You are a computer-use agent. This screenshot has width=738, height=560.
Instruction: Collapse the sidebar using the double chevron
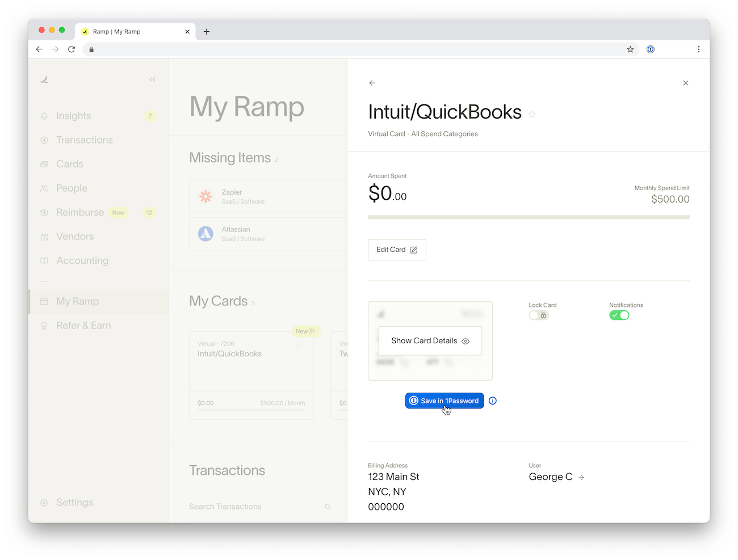152,79
